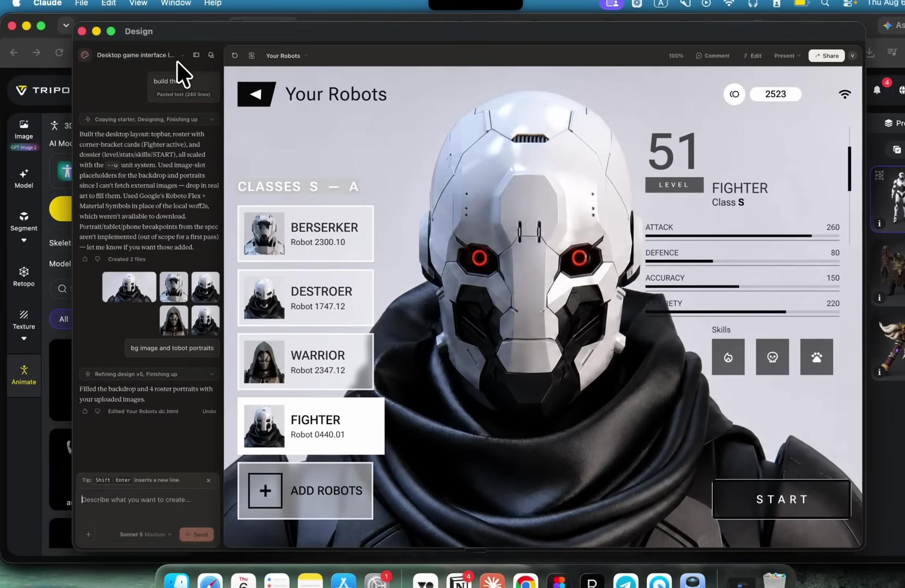Open the Sonnet 5 Medium model selector
Image resolution: width=905 pixels, height=588 pixels.
click(x=145, y=534)
